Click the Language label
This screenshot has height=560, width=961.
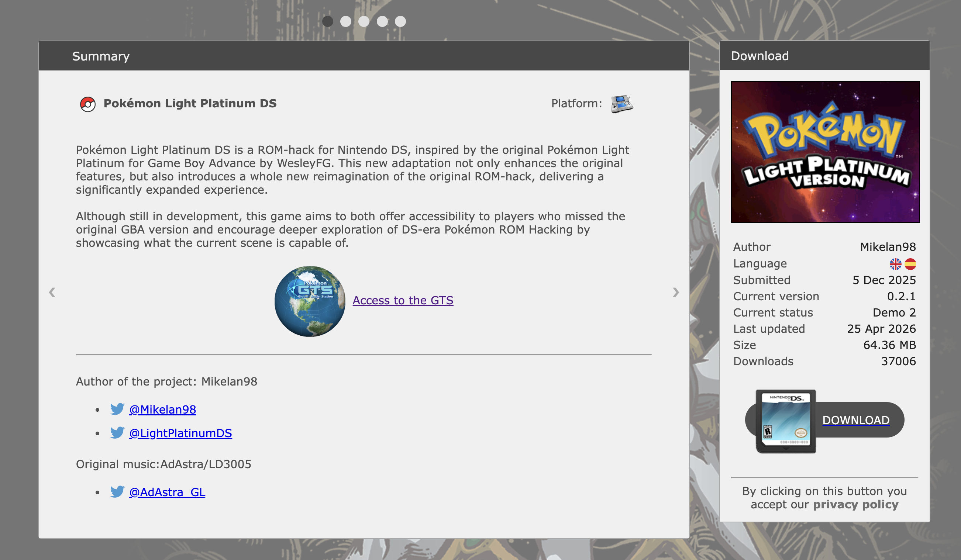coord(759,264)
